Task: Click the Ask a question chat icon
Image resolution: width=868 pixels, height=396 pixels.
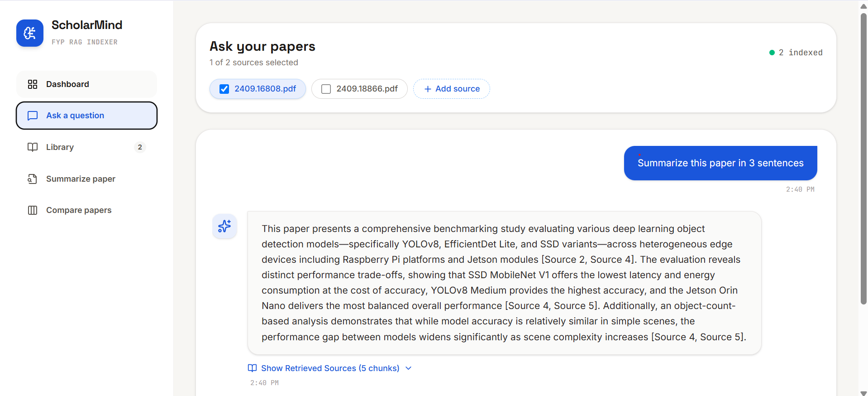Action: 33,116
